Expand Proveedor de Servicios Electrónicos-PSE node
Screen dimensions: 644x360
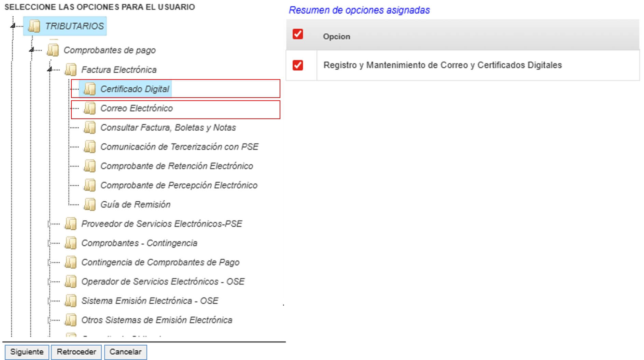(x=50, y=224)
